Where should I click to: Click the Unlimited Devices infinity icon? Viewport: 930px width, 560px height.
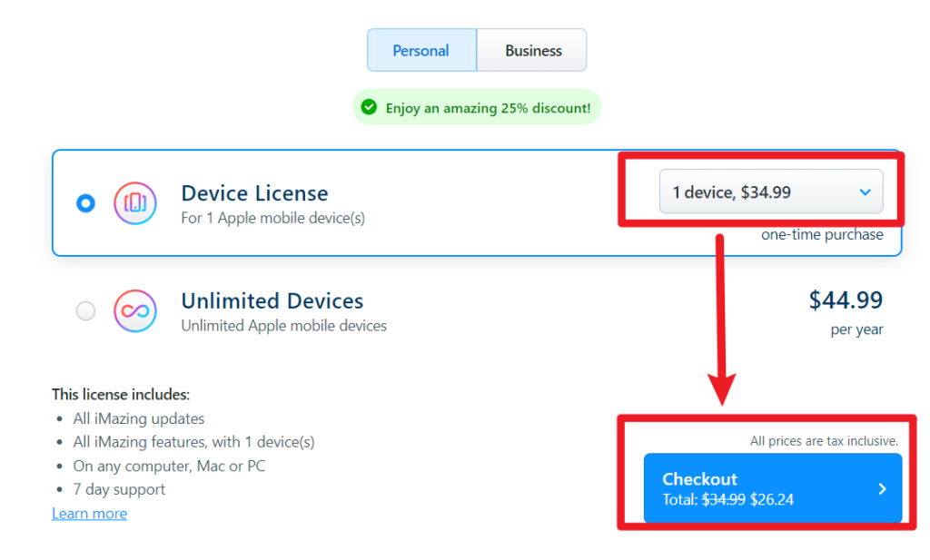(135, 311)
